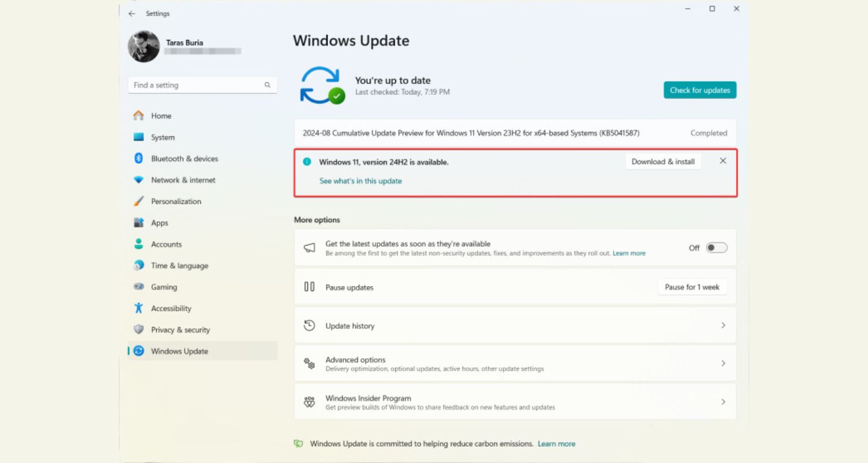
Task: Click the info icon beside 24H2 notice
Action: (307, 162)
